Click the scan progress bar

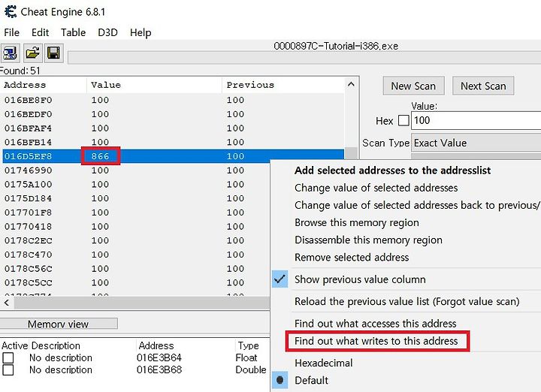click(x=304, y=58)
